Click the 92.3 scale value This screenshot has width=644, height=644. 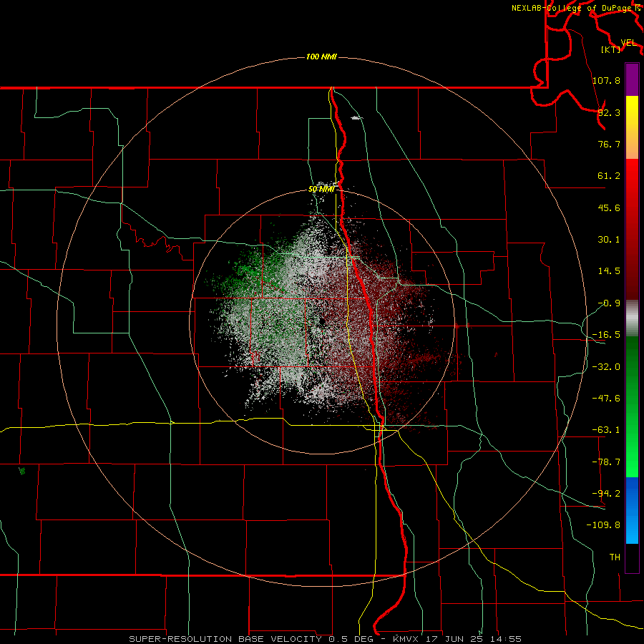coord(609,112)
